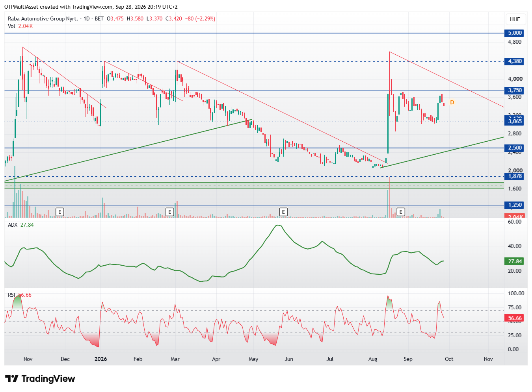The image size is (532, 392).
Task: Click the Jul label on time axis
Action: tap(330, 359)
